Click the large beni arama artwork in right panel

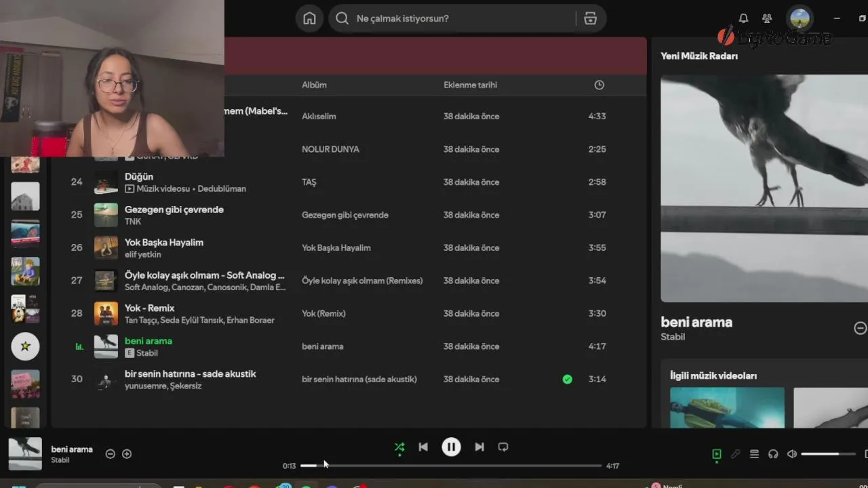[x=764, y=188]
